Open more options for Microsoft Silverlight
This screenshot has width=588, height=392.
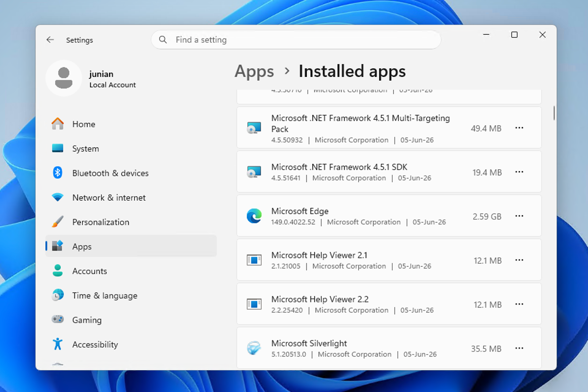pos(519,348)
